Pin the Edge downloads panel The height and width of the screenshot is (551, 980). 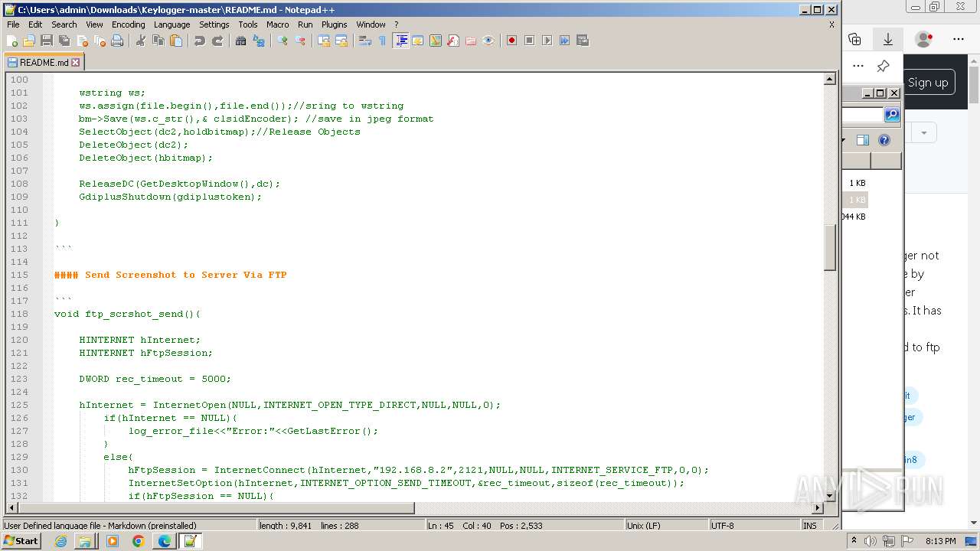(883, 66)
